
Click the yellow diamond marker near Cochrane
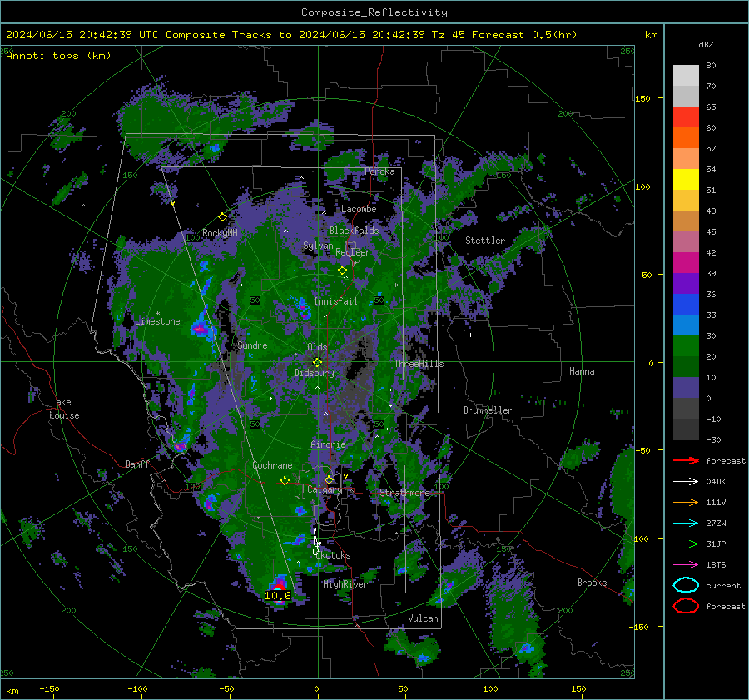pos(285,481)
